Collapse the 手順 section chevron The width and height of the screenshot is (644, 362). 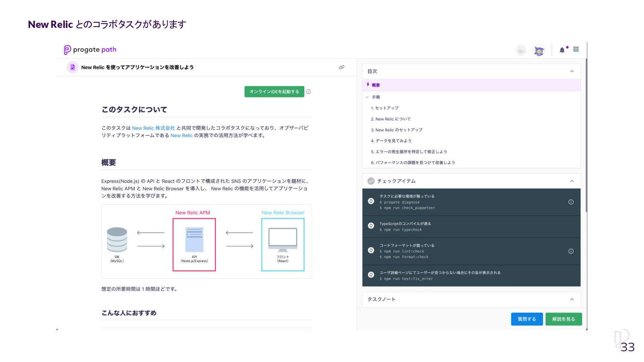pos(367,97)
